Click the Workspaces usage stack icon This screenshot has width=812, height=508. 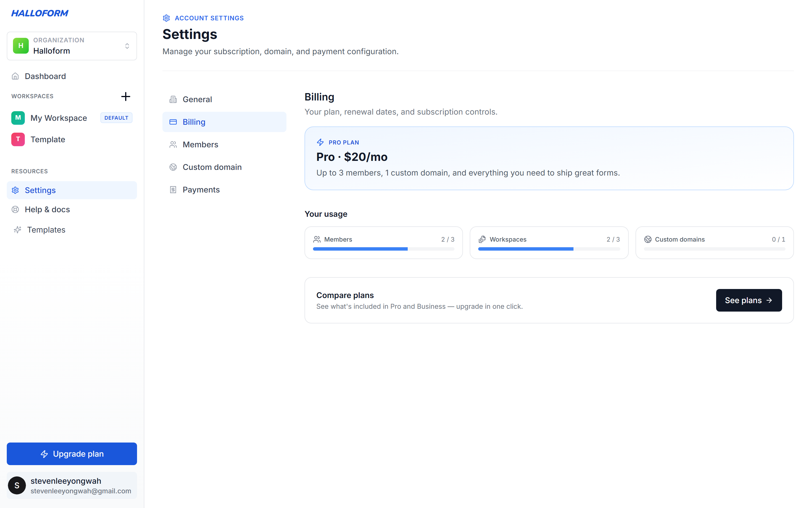coord(482,239)
